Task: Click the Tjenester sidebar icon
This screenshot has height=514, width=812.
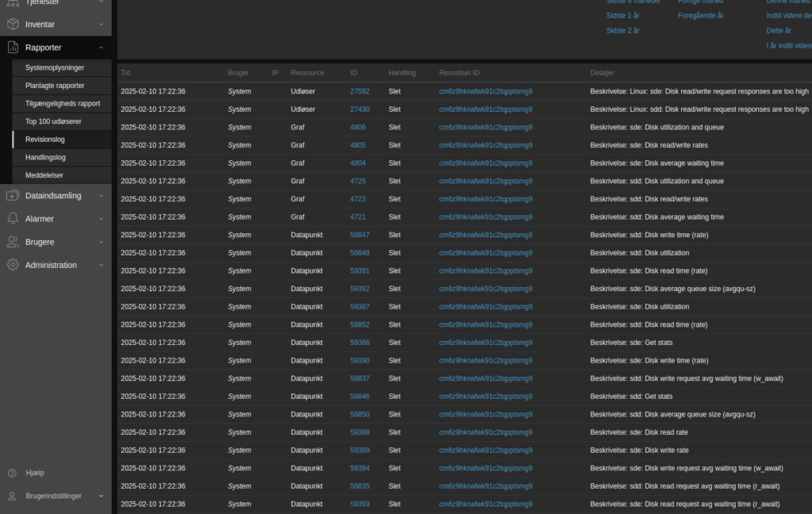Action: click(x=11, y=2)
